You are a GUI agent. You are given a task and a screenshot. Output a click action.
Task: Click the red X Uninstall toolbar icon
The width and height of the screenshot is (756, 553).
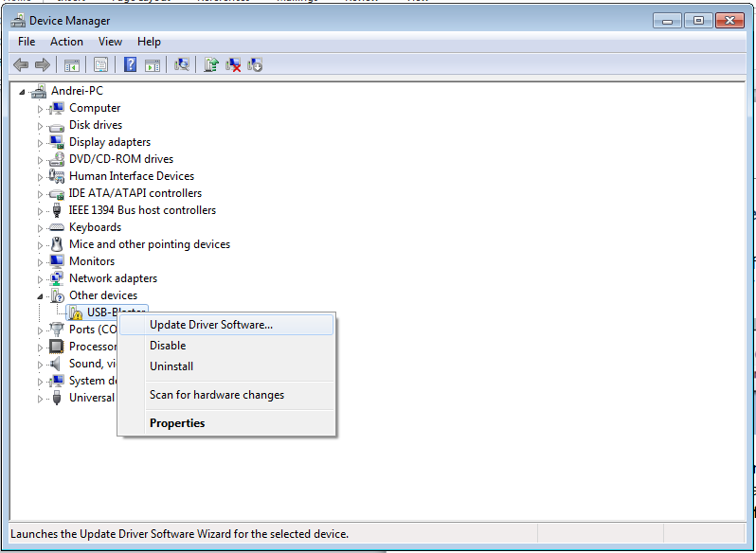(233, 64)
